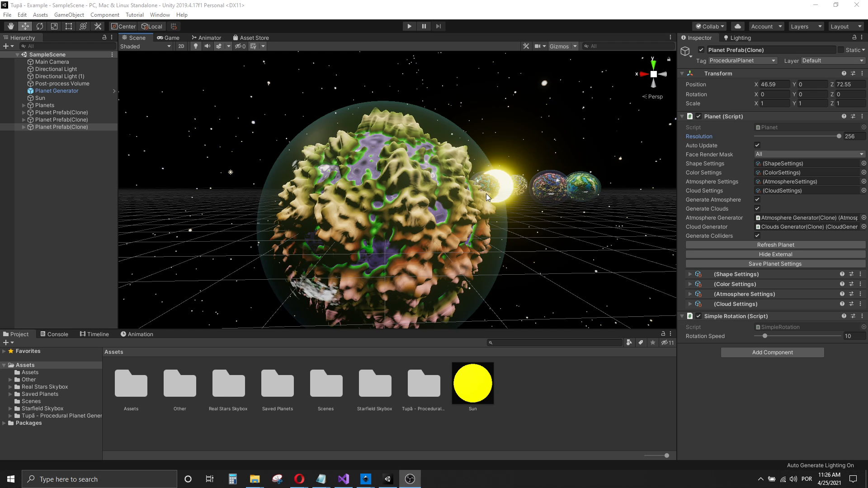Viewport: 868px width, 488px height.
Task: Toggle Local handle rotation button
Action: (x=152, y=26)
